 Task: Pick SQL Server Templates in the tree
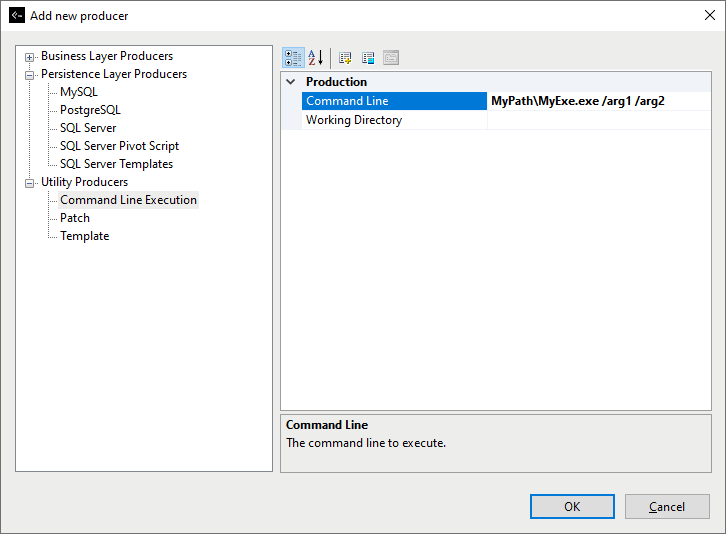point(116,164)
